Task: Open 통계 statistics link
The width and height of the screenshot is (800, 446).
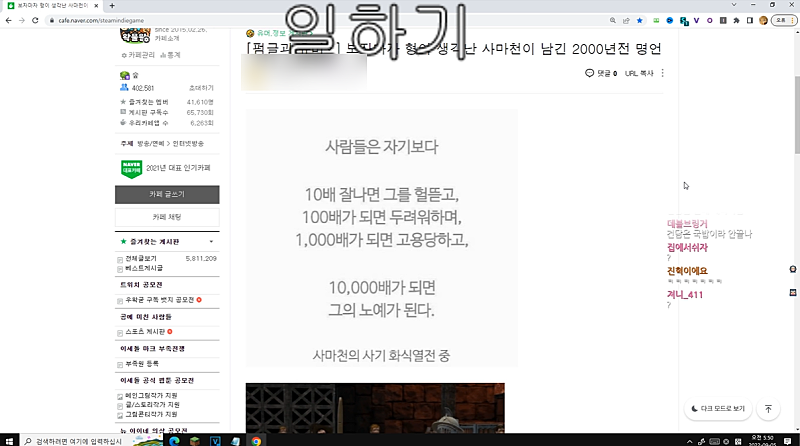Action: point(170,55)
